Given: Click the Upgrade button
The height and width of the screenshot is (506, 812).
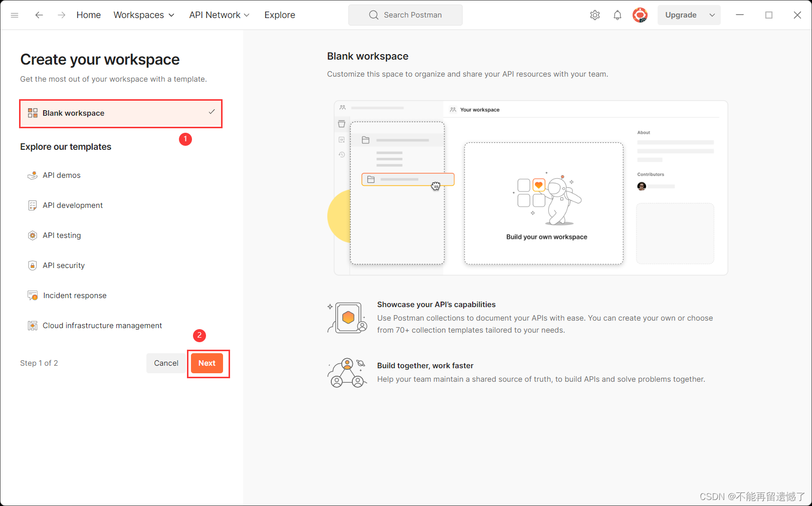Looking at the screenshot, I should (681, 15).
